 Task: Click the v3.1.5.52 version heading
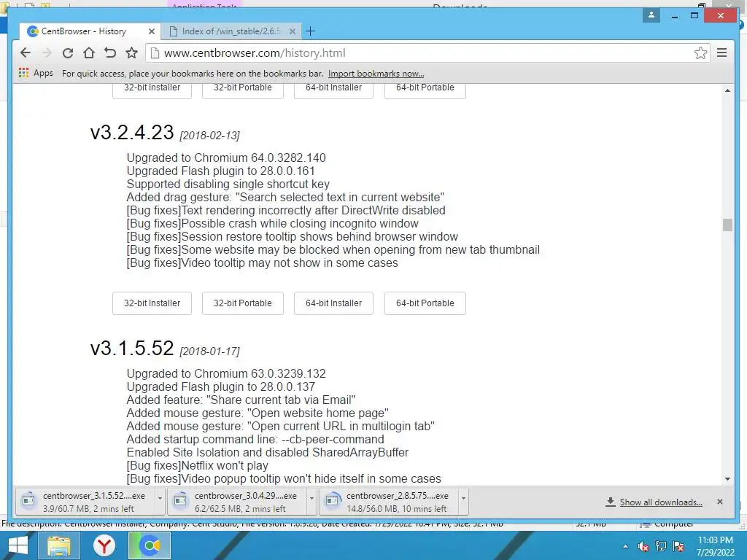pyautogui.click(x=132, y=348)
